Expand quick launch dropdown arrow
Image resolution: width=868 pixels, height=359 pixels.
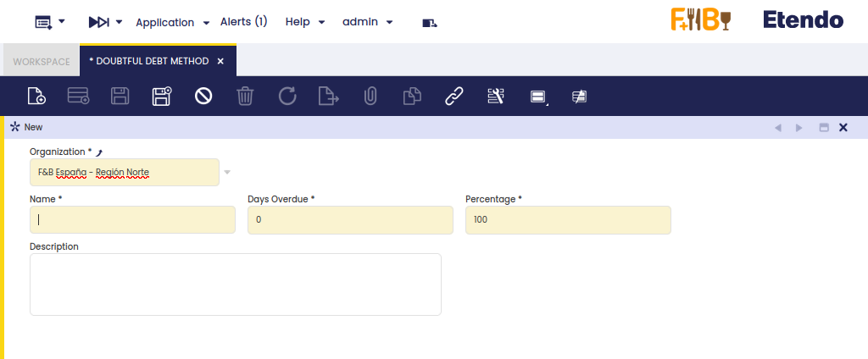tap(119, 22)
